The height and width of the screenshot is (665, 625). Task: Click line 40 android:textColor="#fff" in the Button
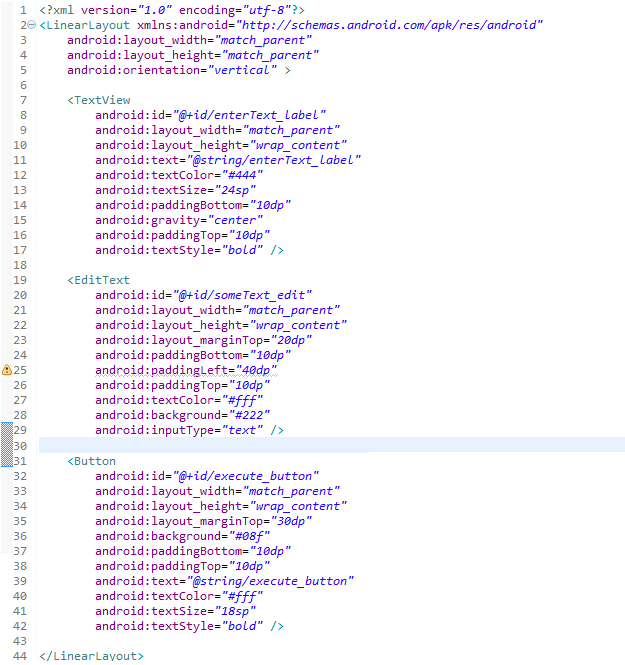tap(179, 596)
